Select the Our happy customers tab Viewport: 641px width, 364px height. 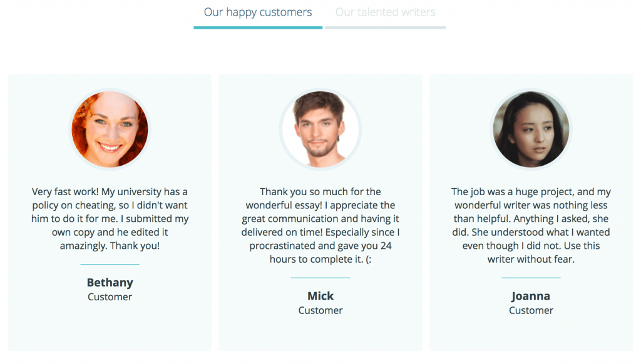click(x=258, y=13)
